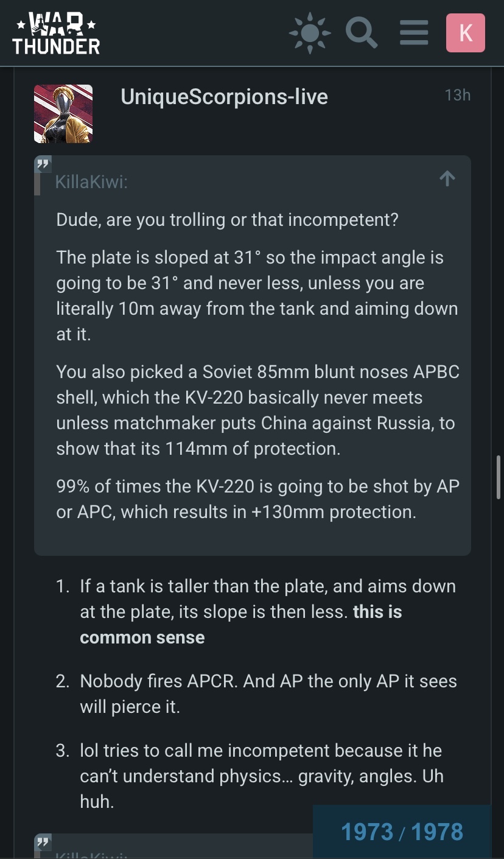This screenshot has width=504, height=859.
Task: Open the 1973 / 1978 topic progress
Action: (402, 832)
